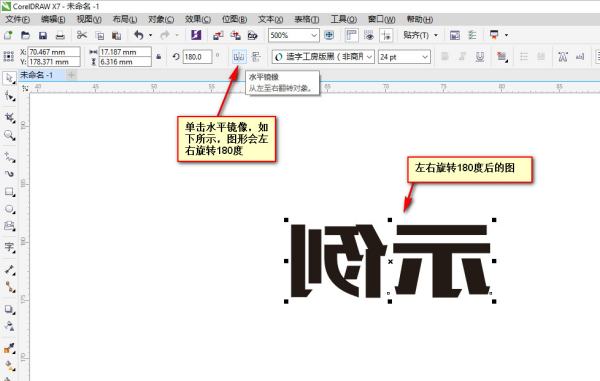Open the Text (文本) menu
Viewport: 600px width, 381px height.
[x=271, y=19]
